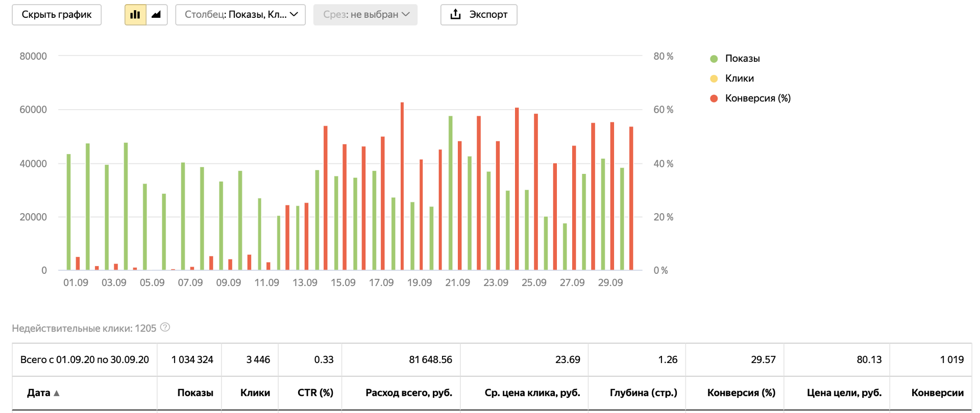The height and width of the screenshot is (413, 980).
Task: Sort by Конверсия (%) column header
Action: click(741, 393)
